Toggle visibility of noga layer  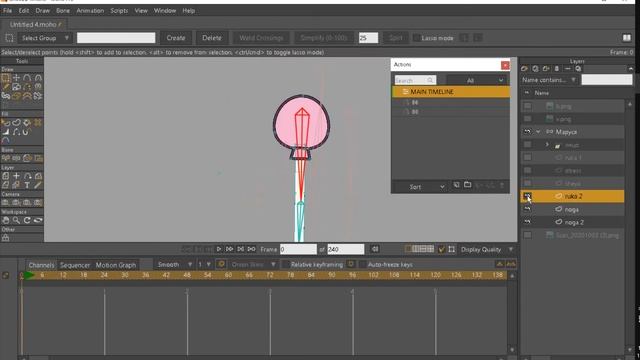[x=527, y=209]
